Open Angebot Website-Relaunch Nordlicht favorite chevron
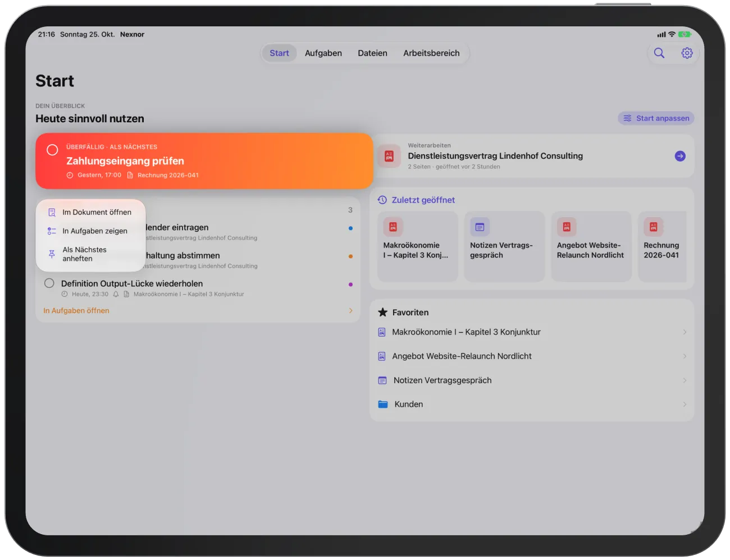The height and width of the screenshot is (560, 730). coord(685,356)
